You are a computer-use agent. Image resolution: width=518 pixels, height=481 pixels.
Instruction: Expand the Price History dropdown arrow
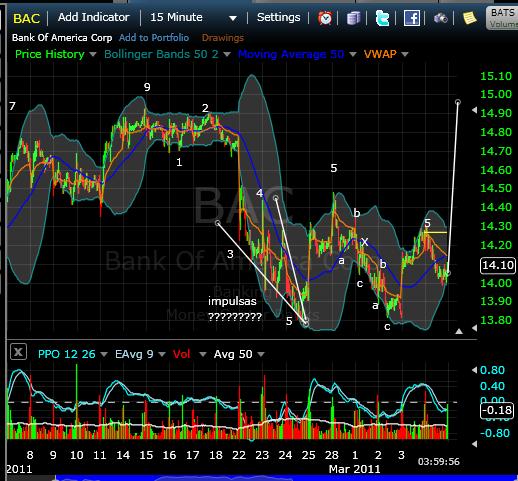(x=92, y=54)
